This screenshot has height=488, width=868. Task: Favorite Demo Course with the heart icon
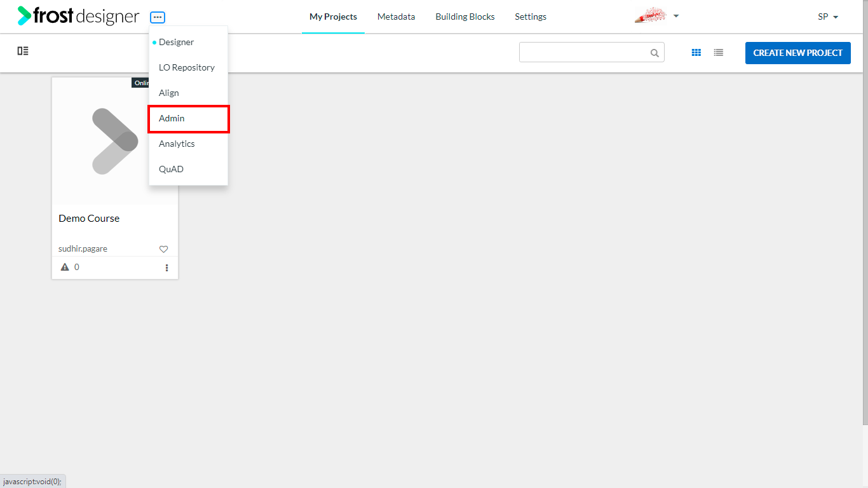coord(163,249)
